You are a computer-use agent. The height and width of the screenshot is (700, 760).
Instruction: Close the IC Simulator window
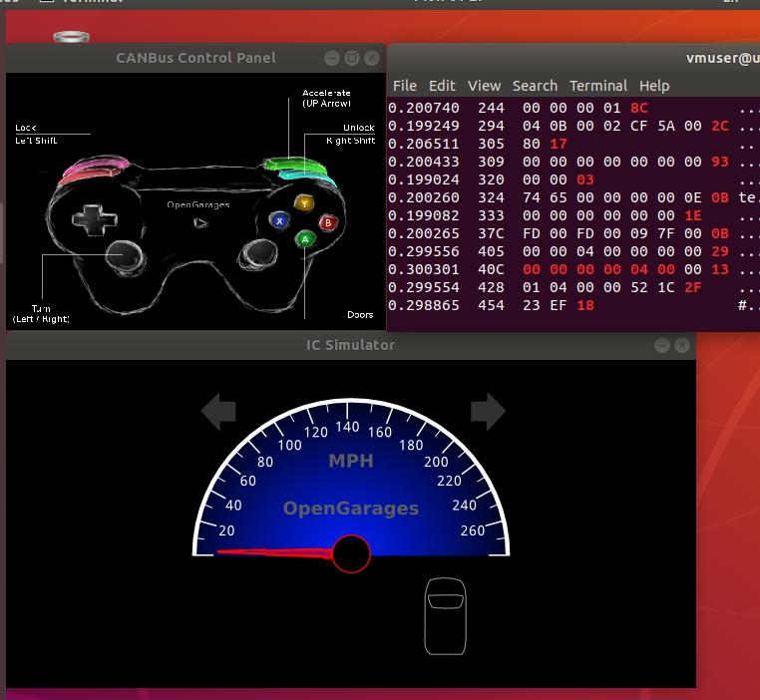pyautogui.click(x=682, y=345)
